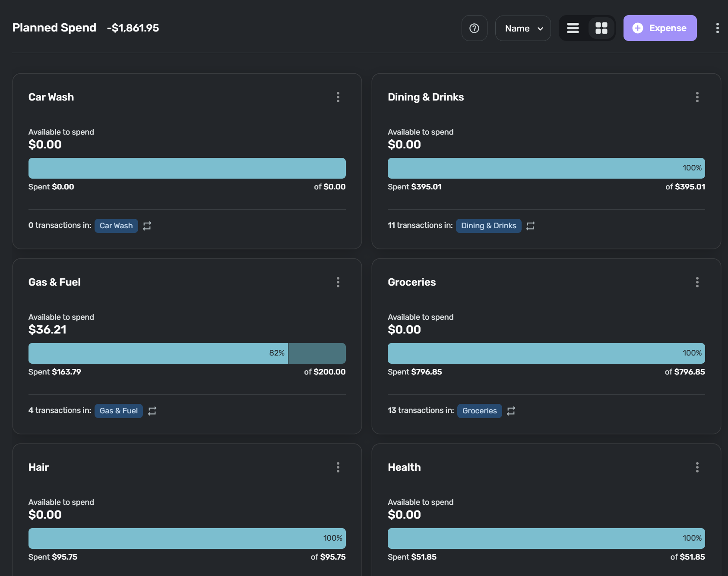
Task: Click the Groceries 100% progress bar
Action: pyautogui.click(x=546, y=353)
